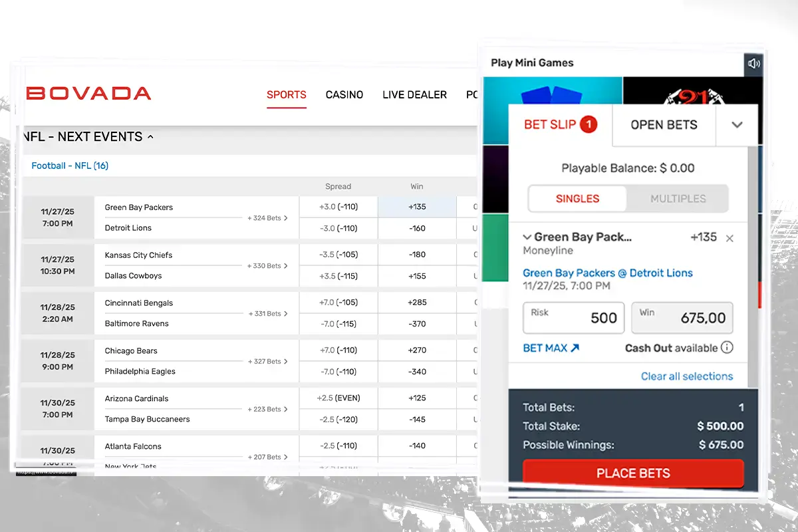The height and width of the screenshot is (532, 798).
Task: Click the Cash Out available info icon
Action: pyautogui.click(x=727, y=347)
